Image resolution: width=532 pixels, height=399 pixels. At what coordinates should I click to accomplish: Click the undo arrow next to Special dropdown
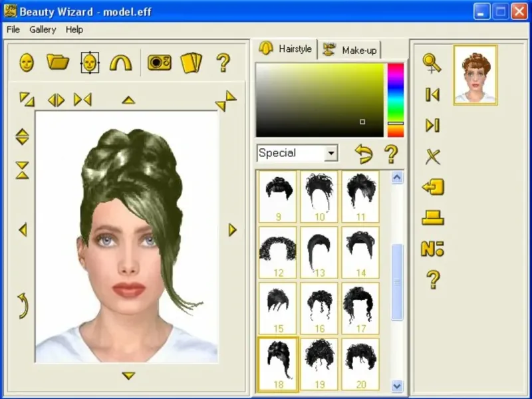pos(364,154)
